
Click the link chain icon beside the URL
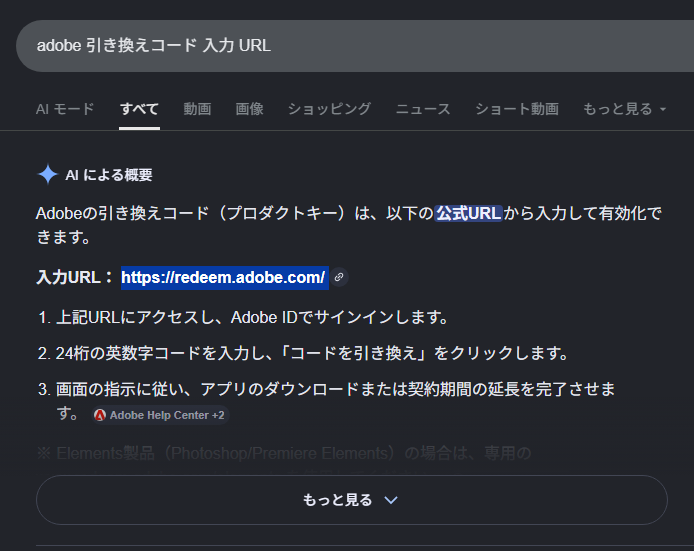pyautogui.click(x=339, y=277)
